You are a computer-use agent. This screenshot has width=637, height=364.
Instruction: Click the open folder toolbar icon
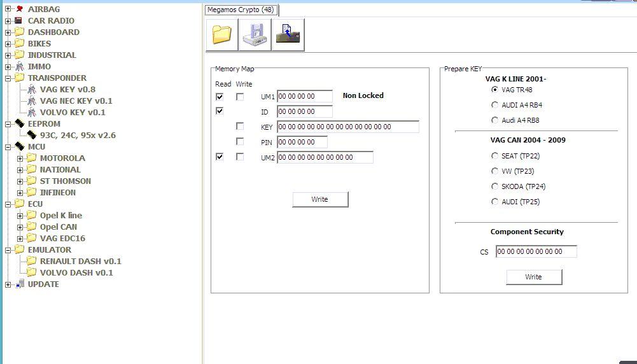point(222,34)
